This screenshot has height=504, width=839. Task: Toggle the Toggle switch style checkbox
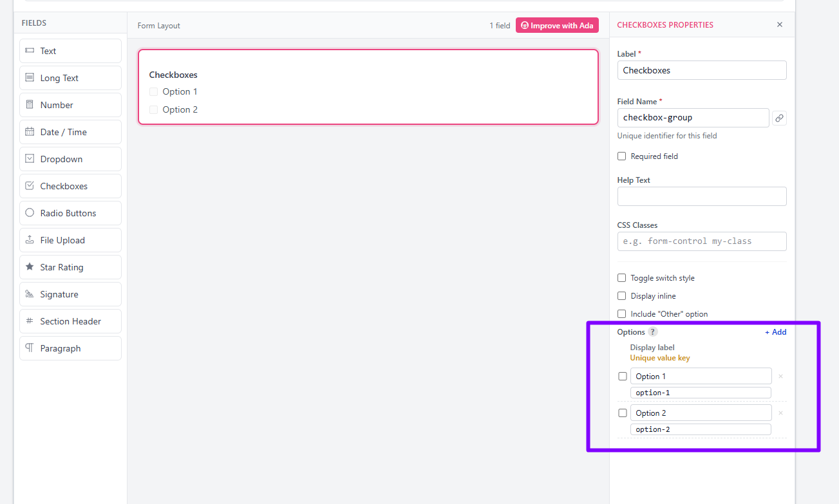(x=621, y=278)
